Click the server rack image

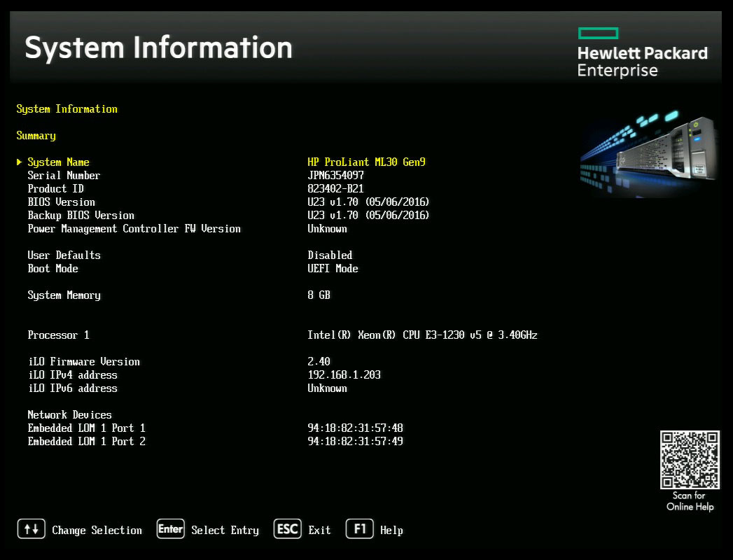coord(649,153)
